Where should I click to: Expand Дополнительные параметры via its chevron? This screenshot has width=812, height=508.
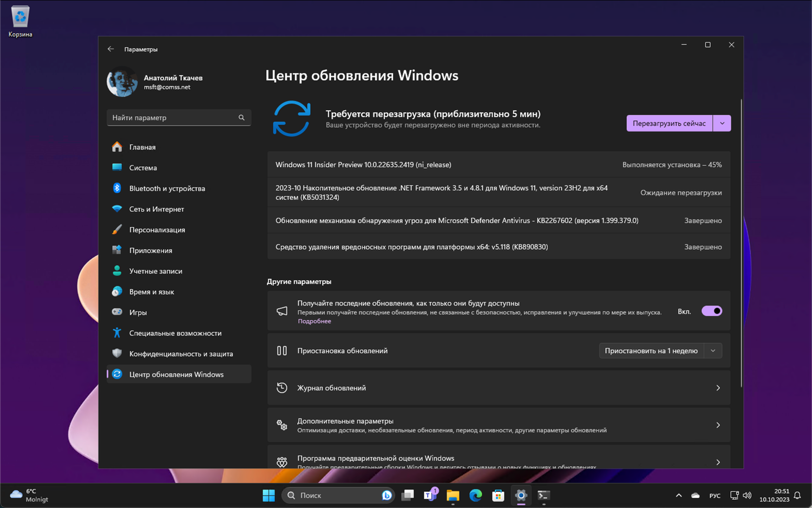[x=718, y=425]
